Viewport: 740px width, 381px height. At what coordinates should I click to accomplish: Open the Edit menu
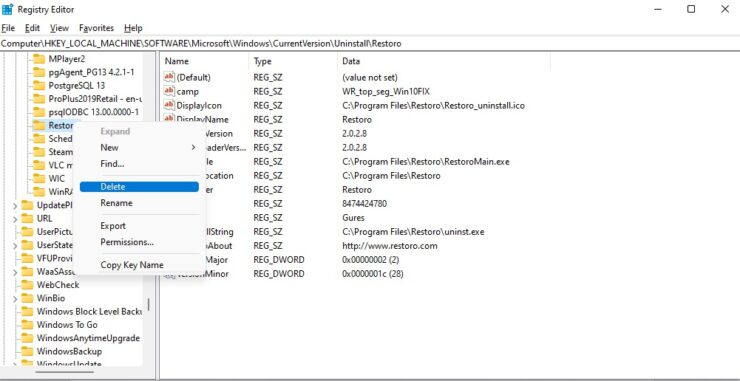coord(32,28)
